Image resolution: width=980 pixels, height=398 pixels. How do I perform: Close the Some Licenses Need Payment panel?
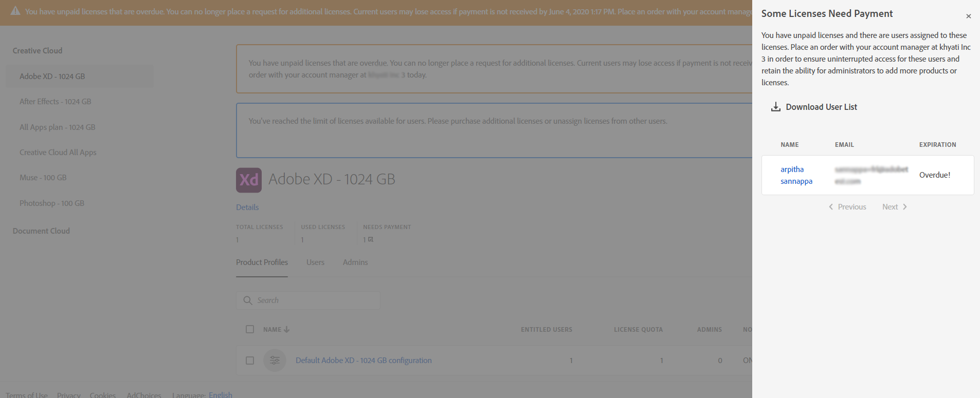tap(968, 16)
